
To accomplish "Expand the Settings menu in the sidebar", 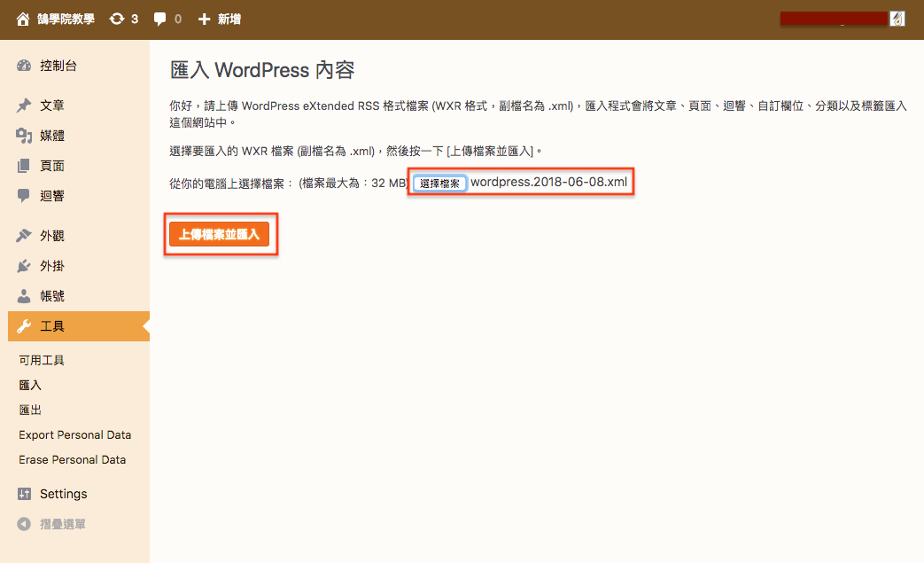I will (x=62, y=494).
